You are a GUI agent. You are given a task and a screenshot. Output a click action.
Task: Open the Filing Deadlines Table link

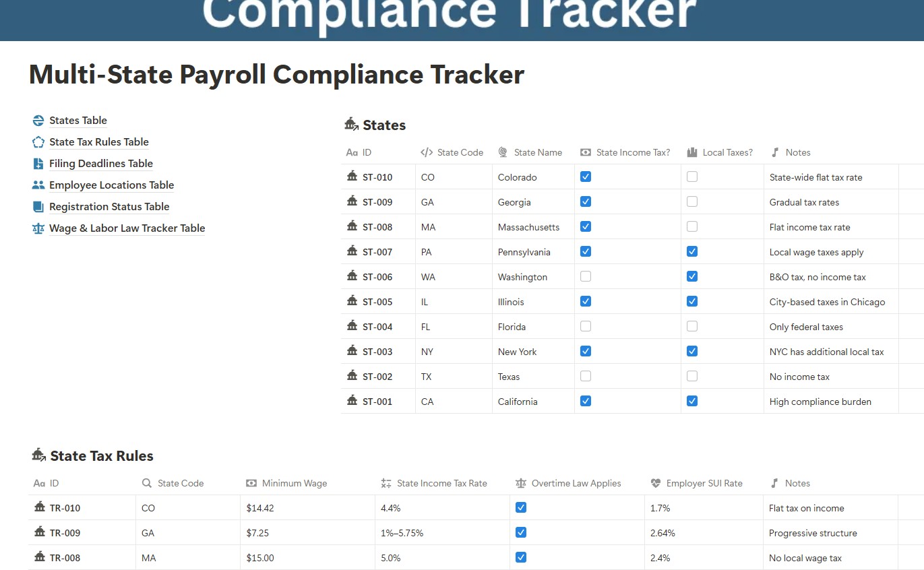[x=101, y=163]
